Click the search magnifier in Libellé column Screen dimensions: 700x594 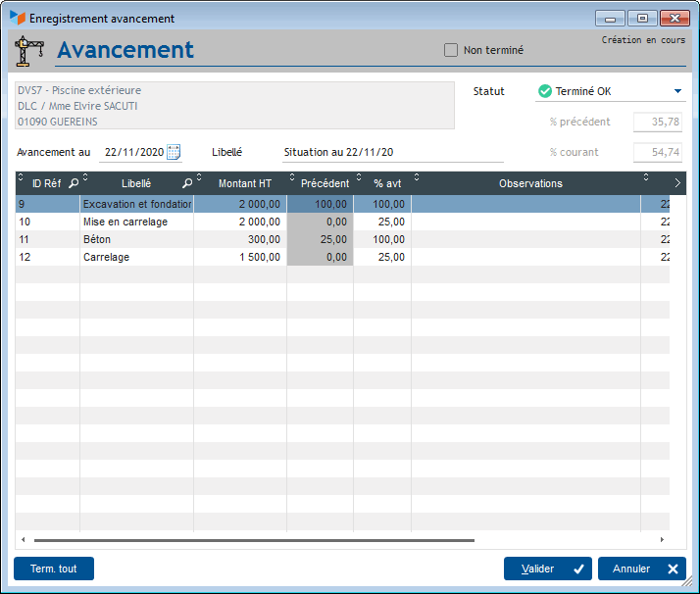(186, 183)
